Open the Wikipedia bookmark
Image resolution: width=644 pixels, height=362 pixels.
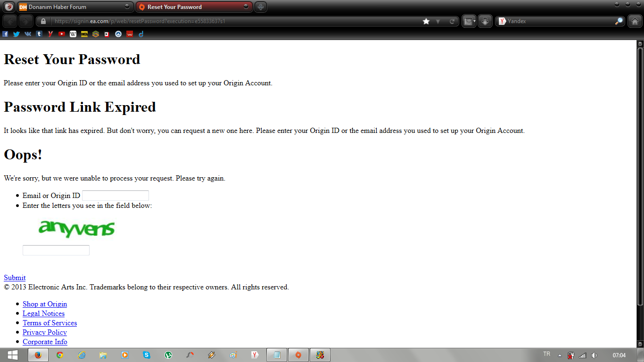click(x=73, y=34)
